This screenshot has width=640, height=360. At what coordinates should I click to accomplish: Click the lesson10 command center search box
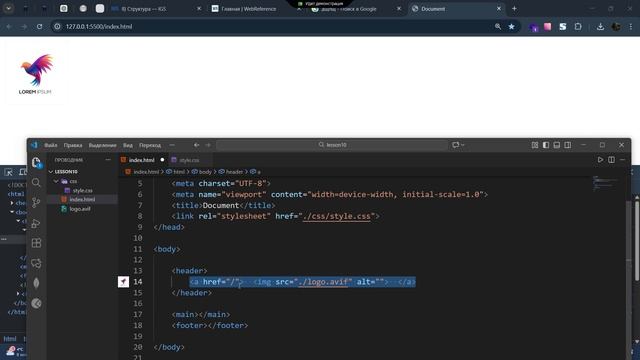(332, 145)
